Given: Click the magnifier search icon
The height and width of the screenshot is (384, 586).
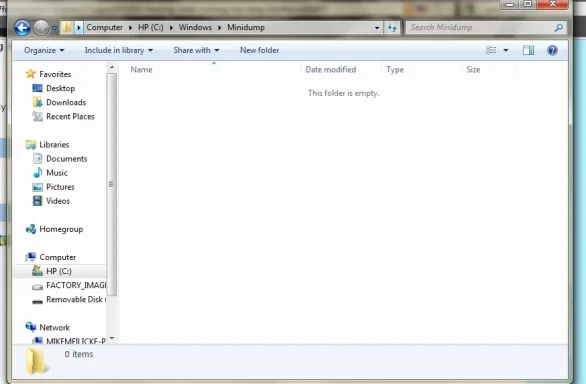Looking at the screenshot, I should tap(559, 28).
